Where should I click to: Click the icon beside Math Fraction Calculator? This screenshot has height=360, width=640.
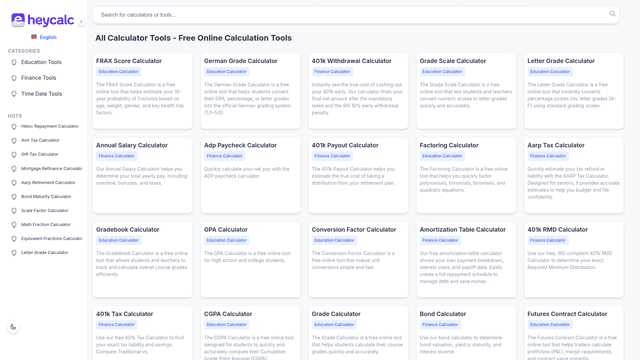coord(14,225)
